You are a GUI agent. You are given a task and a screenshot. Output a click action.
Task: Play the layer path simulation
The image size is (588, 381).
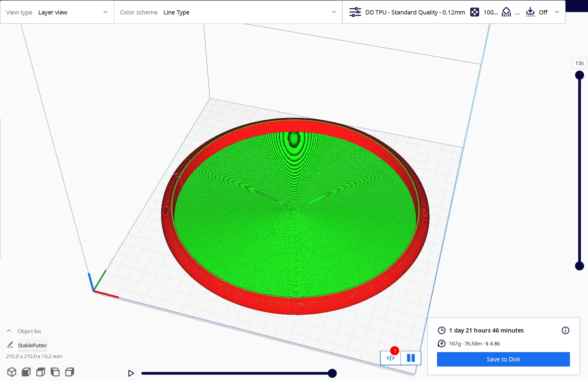point(131,373)
